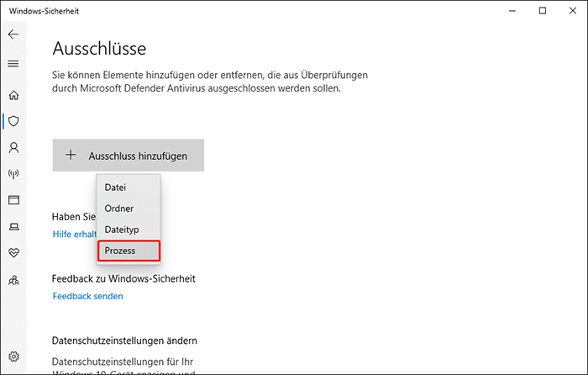This screenshot has width=588, height=375.
Task: Go back using the back arrow
Action: tap(13, 34)
